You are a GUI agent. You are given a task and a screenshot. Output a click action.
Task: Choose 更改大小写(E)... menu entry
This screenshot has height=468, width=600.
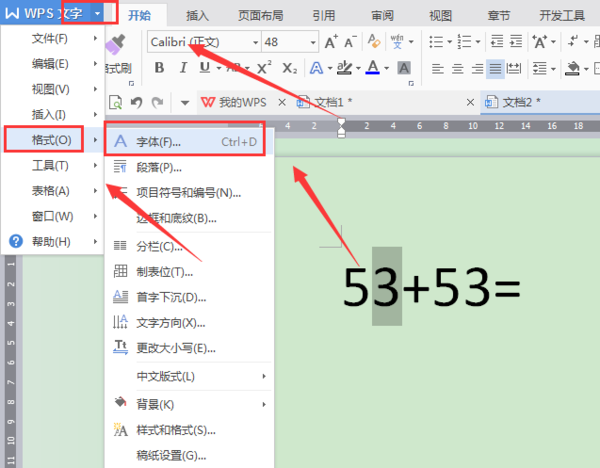[190, 348]
